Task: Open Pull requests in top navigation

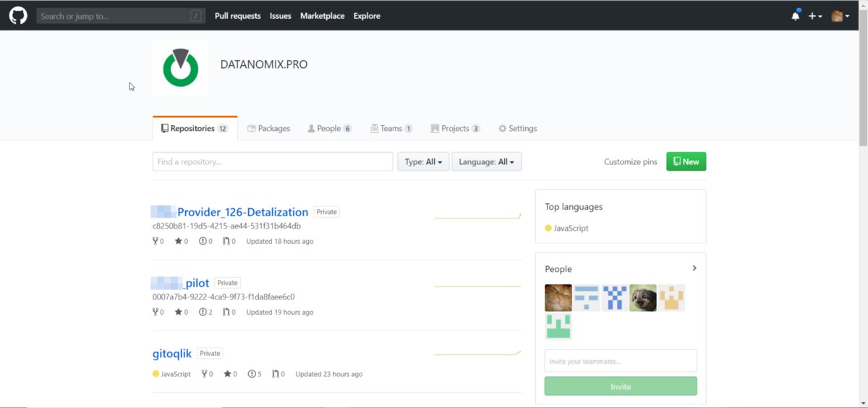Action: pyautogui.click(x=238, y=16)
